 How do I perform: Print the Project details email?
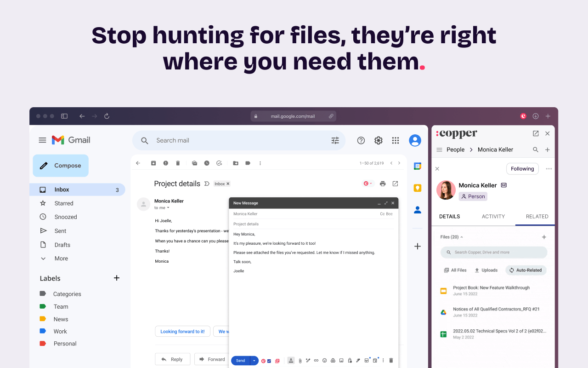click(x=383, y=184)
